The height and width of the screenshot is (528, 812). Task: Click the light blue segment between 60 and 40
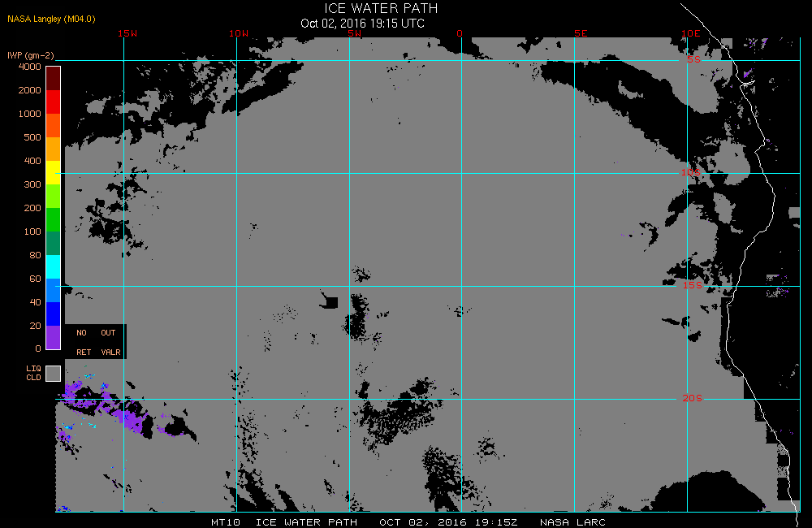pyautogui.click(x=54, y=290)
